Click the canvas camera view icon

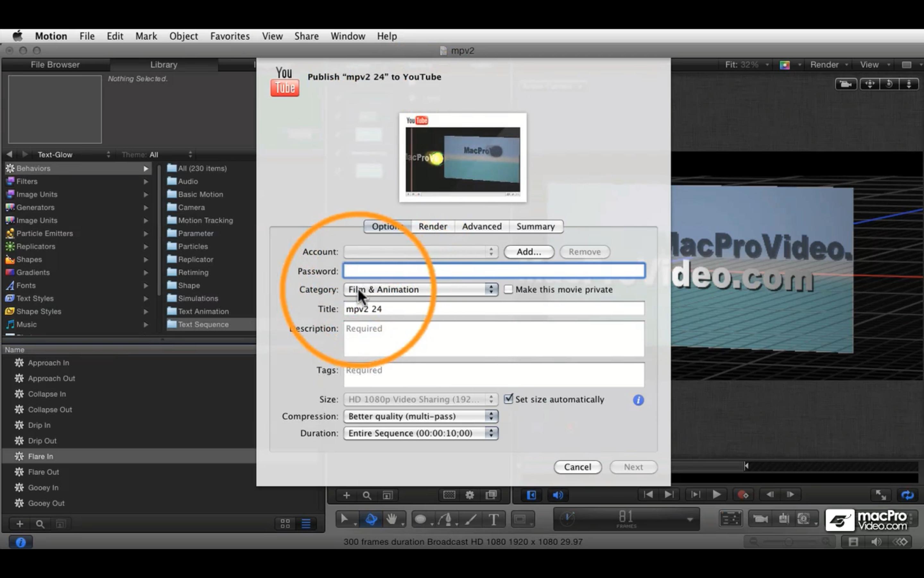coord(846,84)
